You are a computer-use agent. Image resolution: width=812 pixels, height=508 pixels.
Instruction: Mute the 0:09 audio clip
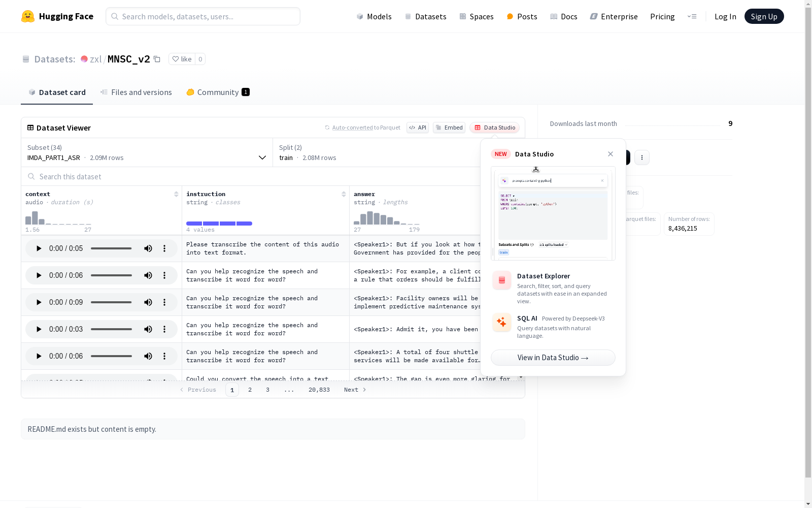click(x=148, y=302)
